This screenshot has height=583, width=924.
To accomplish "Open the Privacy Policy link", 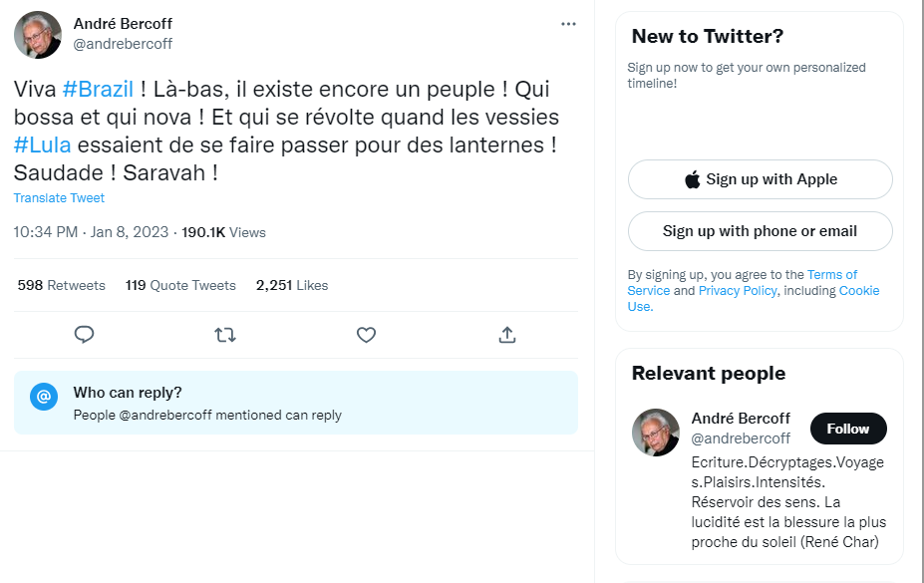I will pos(737,291).
